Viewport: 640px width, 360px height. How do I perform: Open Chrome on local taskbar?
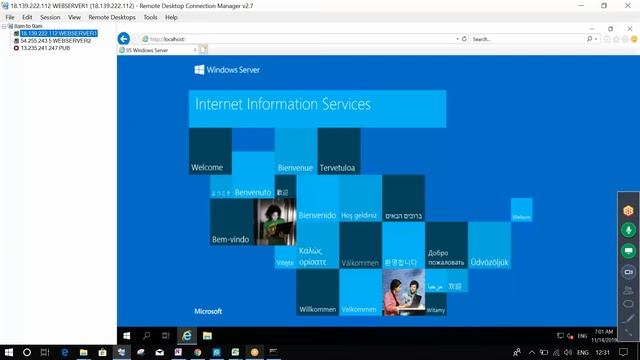198,352
